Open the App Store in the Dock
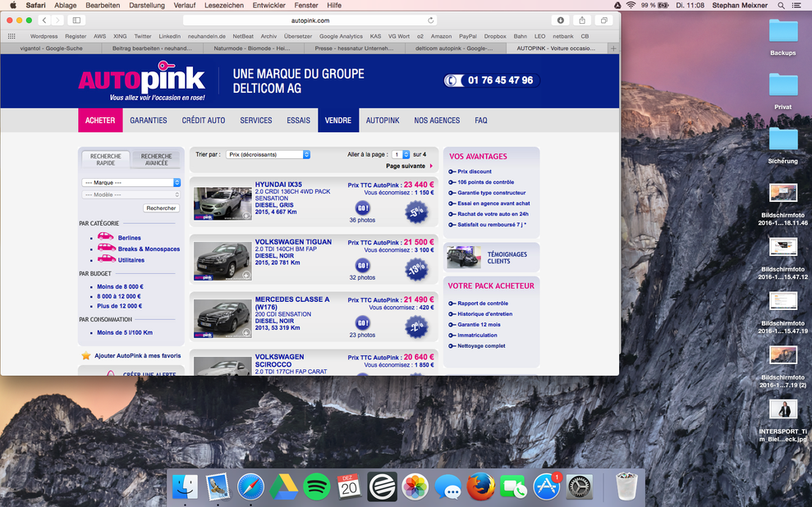 546,486
